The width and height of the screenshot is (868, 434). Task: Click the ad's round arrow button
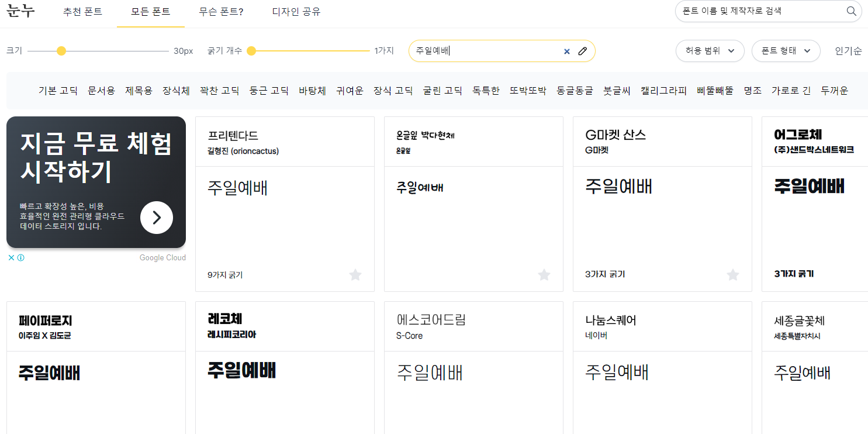pyautogui.click(x=157, y=218)
